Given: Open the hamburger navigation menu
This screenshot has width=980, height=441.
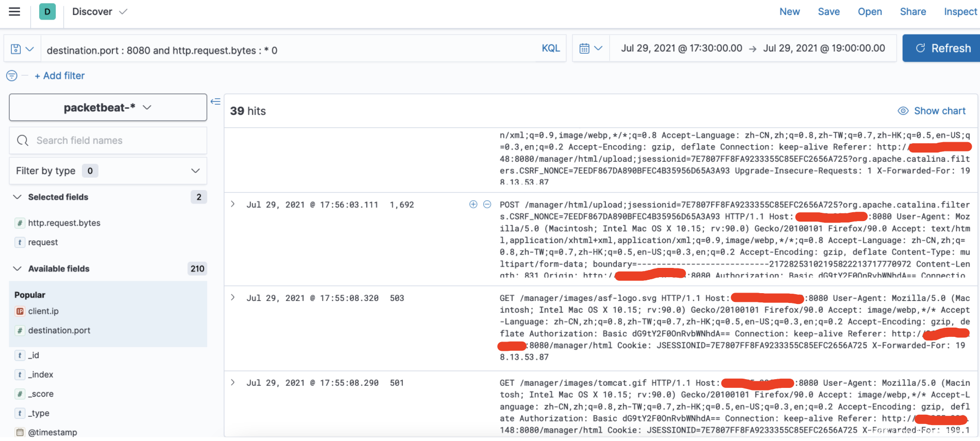Looking at the screenshot, I should click(14, 11).
